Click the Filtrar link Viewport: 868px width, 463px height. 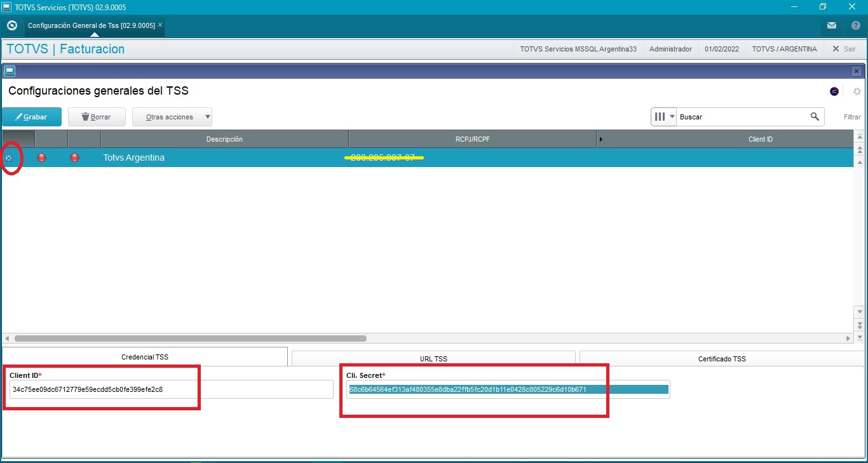pos(852,117)
